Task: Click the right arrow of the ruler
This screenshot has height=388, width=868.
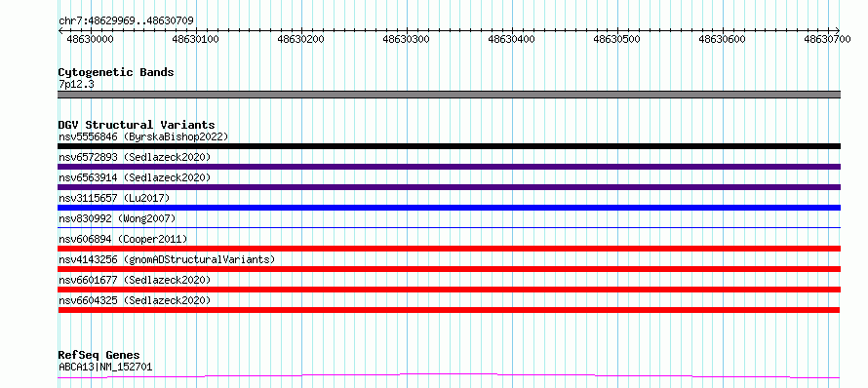Action: pos(838,31)
